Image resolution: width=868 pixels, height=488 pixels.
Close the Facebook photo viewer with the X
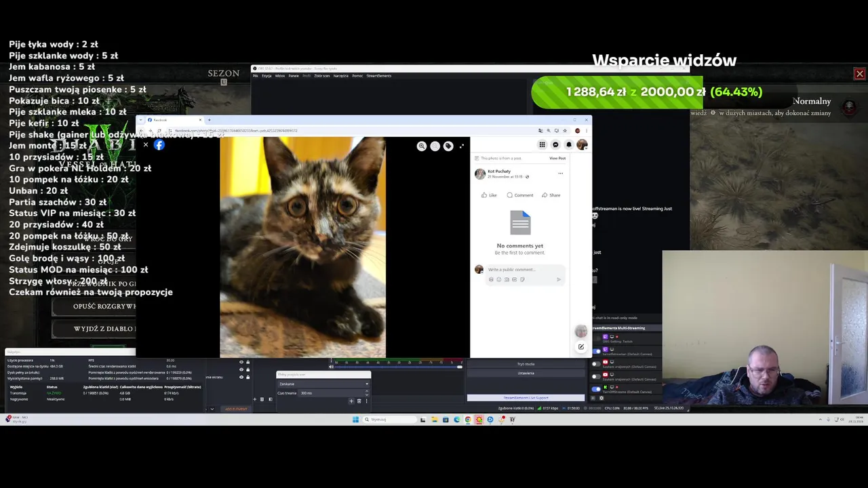[x=145, y=144]
